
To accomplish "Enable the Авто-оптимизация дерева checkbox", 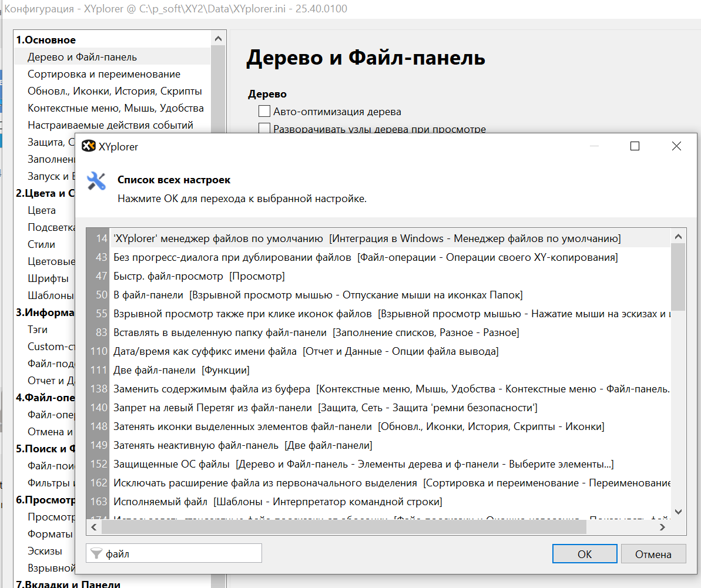I will pos(264,112).
